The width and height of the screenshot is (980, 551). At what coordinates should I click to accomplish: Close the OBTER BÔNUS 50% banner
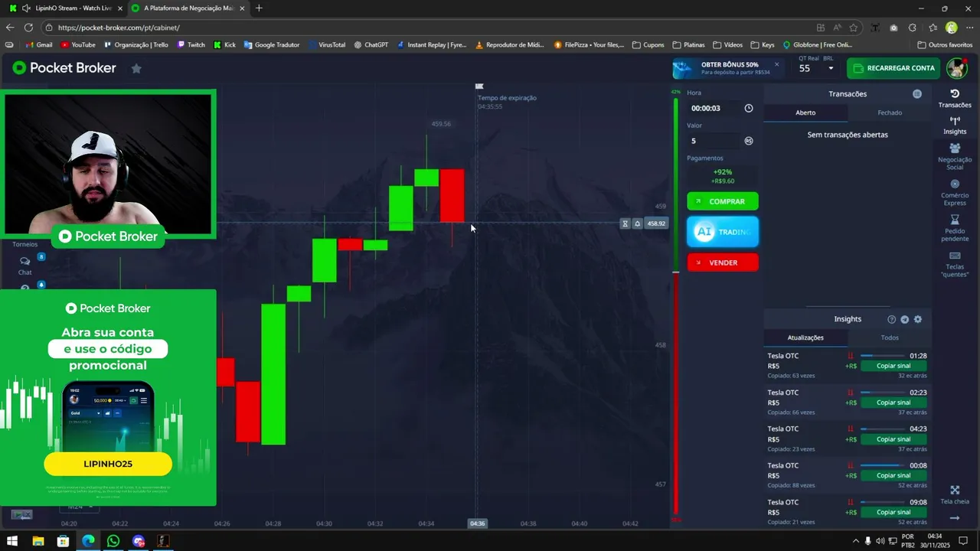click(776, 64)
